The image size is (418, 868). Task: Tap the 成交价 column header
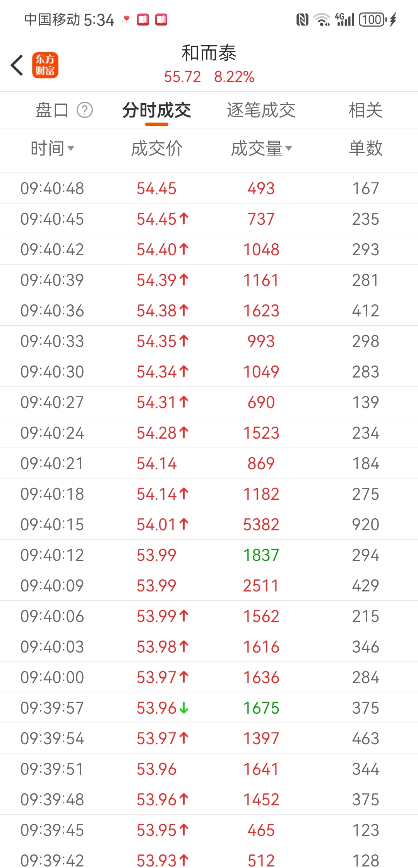point(157,149)
